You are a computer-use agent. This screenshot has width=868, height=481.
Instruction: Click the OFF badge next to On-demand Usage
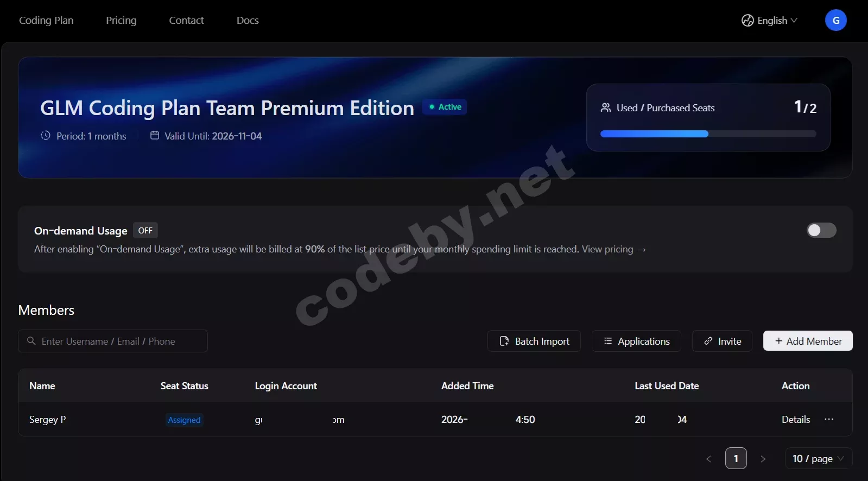pos(145,230)
